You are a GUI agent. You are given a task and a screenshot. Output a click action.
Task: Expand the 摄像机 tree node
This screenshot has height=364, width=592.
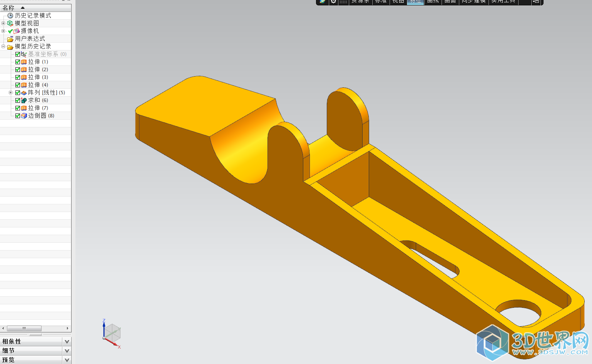(x=3, y=31)
